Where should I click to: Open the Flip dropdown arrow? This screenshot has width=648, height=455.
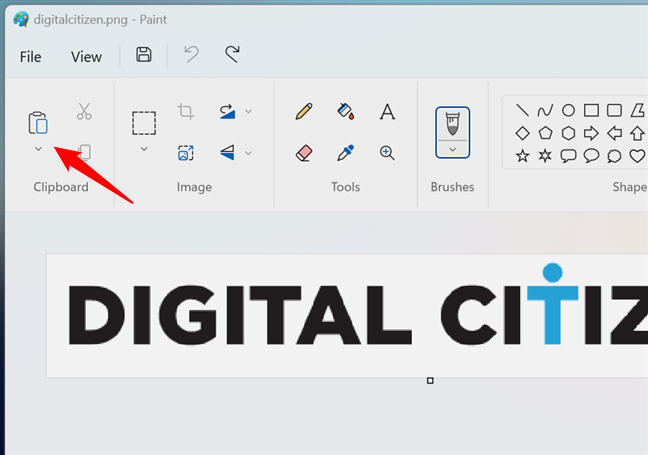[248, 153]
